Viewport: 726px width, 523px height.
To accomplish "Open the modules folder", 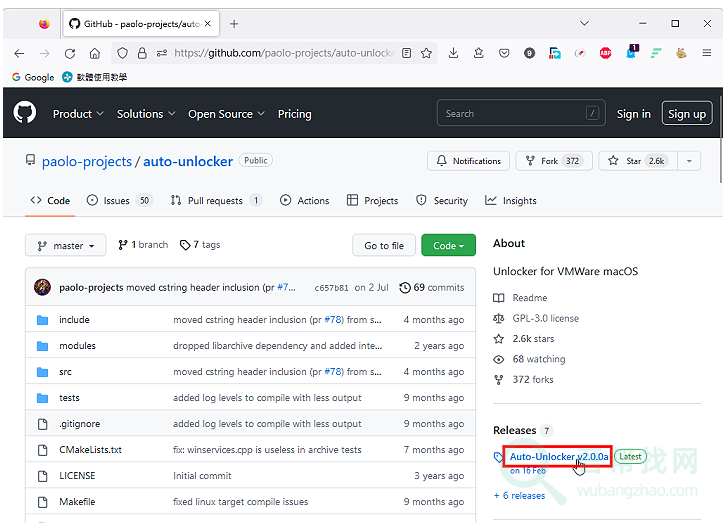I will [x=77, y=346].
